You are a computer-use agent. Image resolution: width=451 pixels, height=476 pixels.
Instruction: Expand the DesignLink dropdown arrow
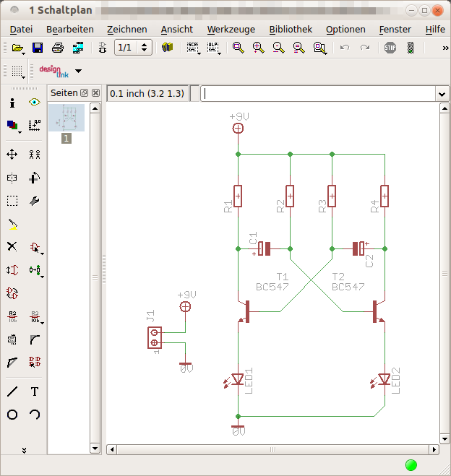click(x=78, y=71)
